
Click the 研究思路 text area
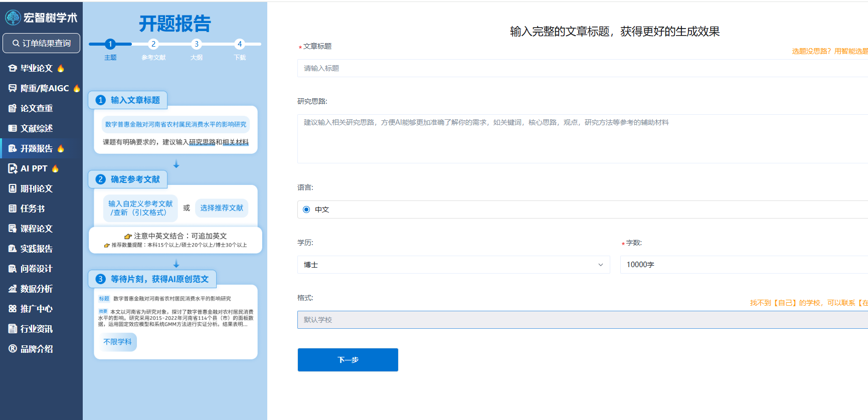coord(582,139)
